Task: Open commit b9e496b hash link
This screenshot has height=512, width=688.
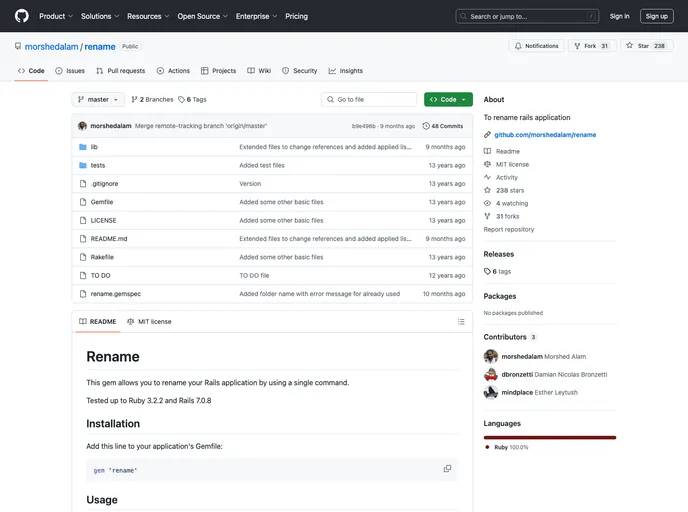Action: coord(363,126)
